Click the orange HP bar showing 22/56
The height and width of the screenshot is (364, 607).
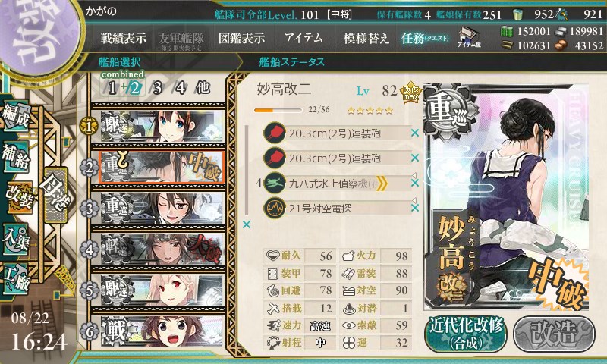click(278, 110)
